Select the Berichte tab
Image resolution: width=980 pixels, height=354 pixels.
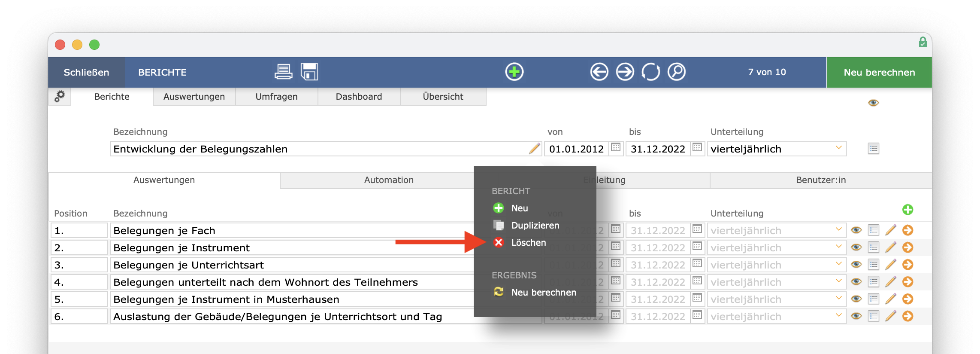point(112,97)
